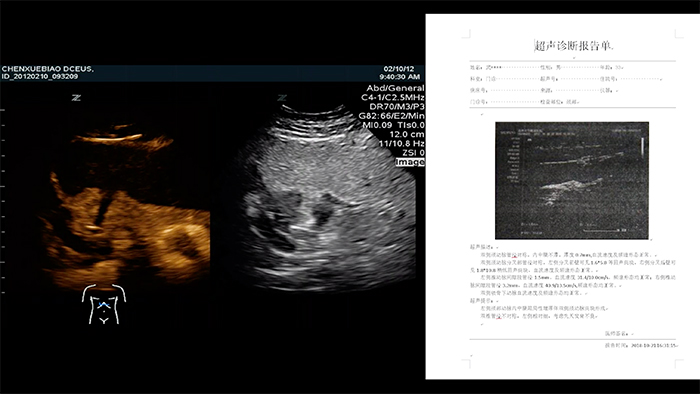This screenshot has height=394, width=700.
Task: Click the probe orientation marker on contrast image
Action: [76, 98]
